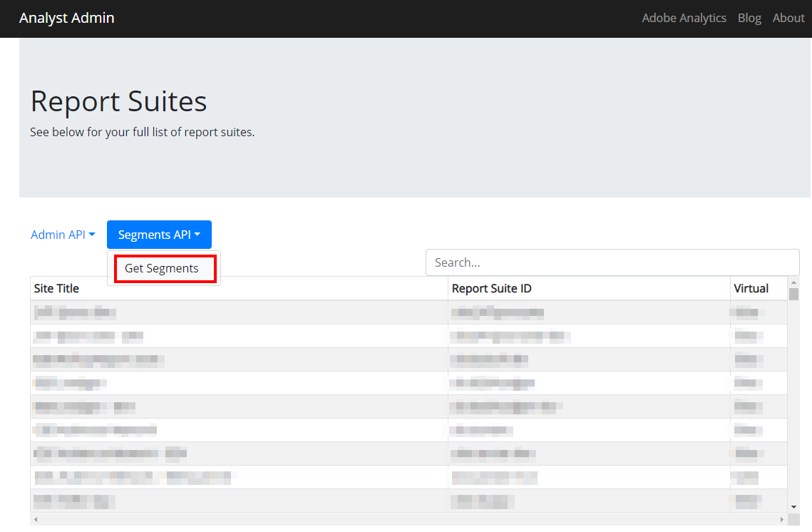Click the vertical scrollbar up arrow

click(793, 281)
